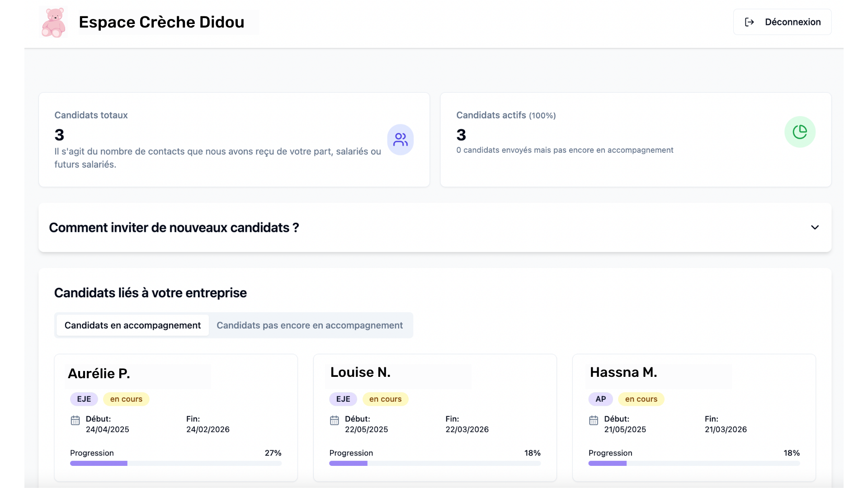Select the 'Candidats en accompagnement' tab
Screen dimensions: 868x488
click(132, 325)
